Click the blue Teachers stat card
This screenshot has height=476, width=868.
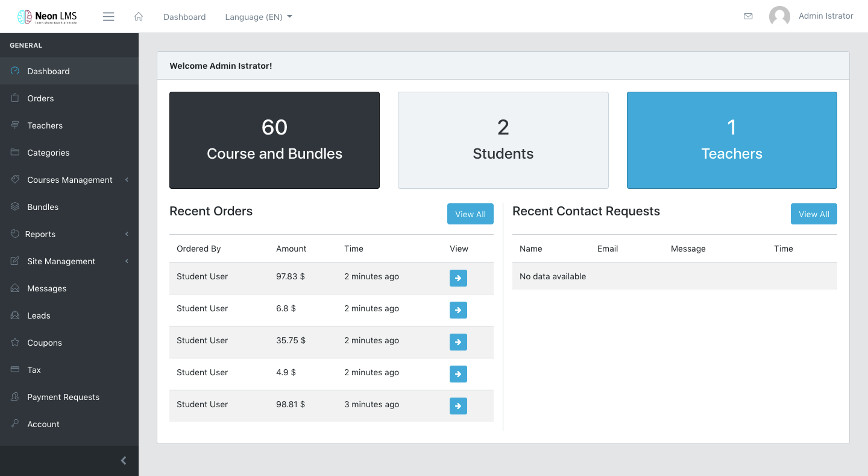[x=732, y=140]
